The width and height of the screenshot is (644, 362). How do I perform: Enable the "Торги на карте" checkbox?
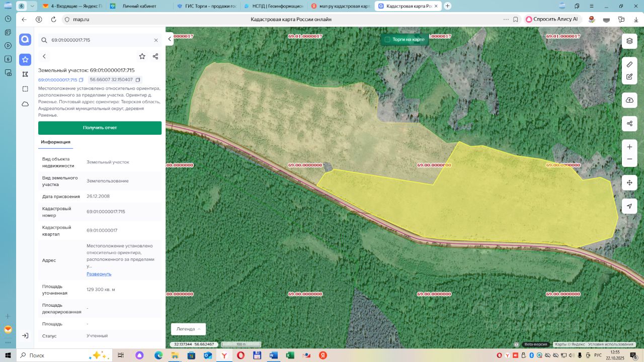click(387, 39)
